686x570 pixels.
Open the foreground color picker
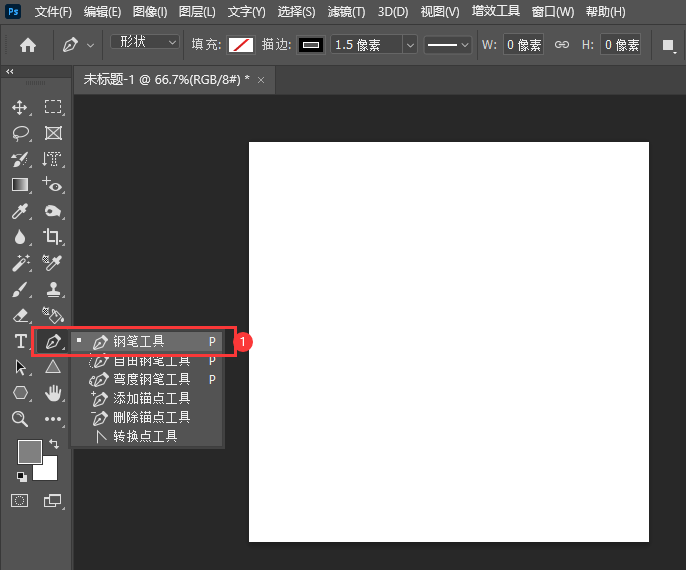(x=30, y=452)
